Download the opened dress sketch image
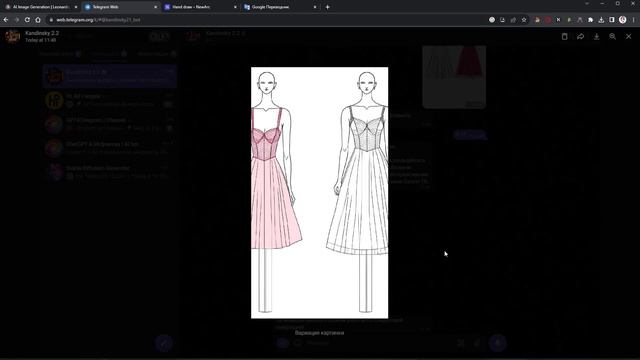Image resolution: width=640 pixels, height=360 pixels. point(596,37)
